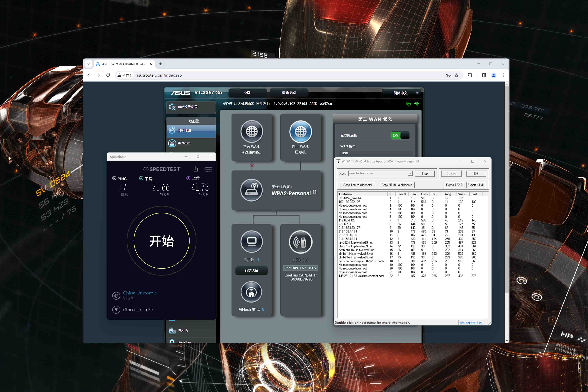Click the browser address bar URL

(x=159, y=75)
